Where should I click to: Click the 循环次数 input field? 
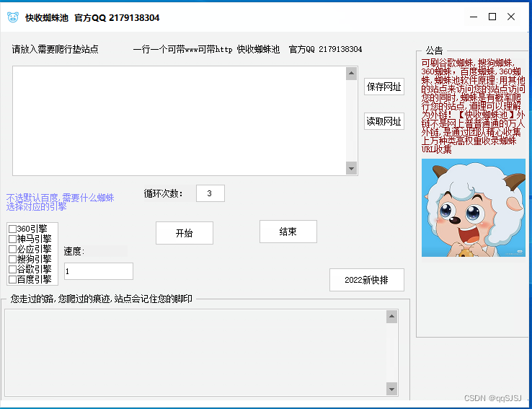[x=210, y=193]
